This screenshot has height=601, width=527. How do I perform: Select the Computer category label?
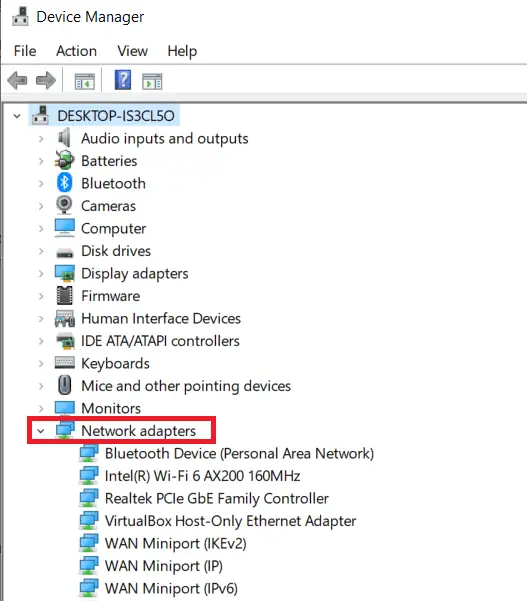113,229
